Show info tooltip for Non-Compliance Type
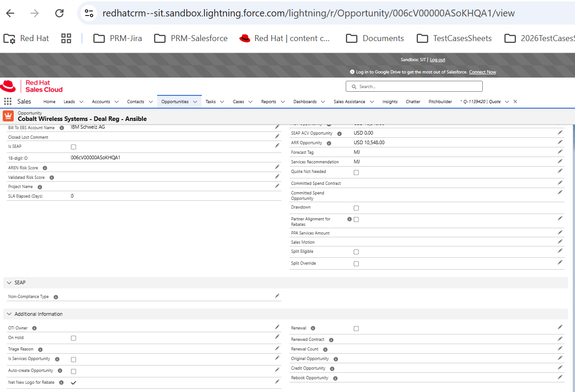575x392 pixels. click(56, 297)
